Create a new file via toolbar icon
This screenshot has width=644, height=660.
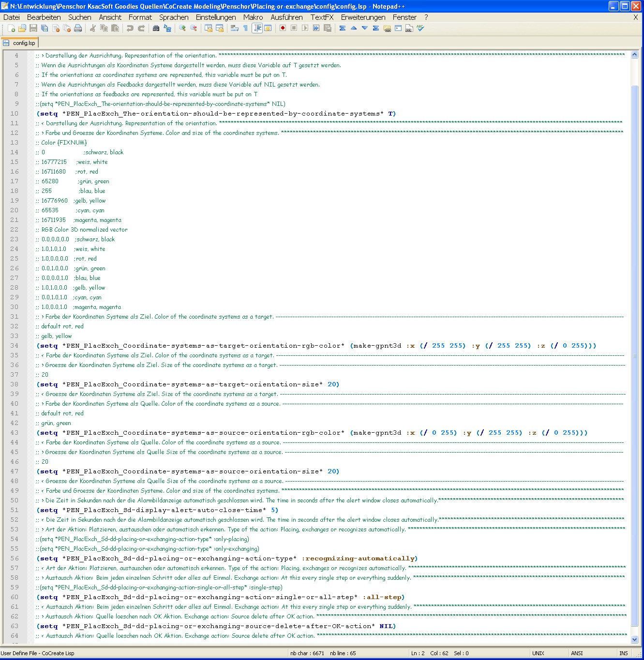(x=11, y=29)
